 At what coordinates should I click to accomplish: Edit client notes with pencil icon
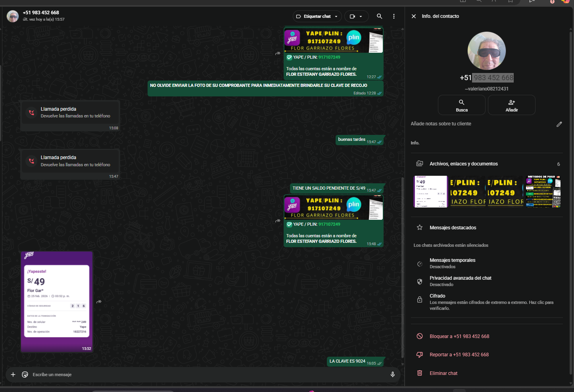click(x=559, y=124)
